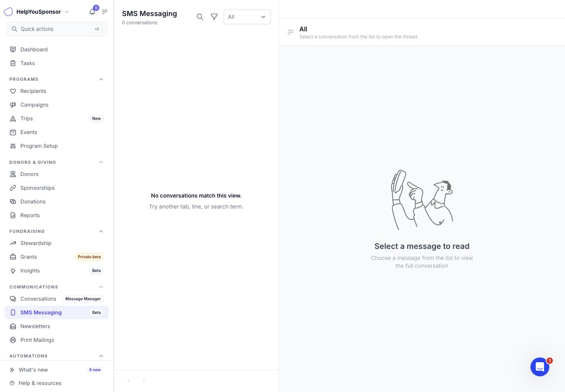Open the notifications bell
This screenshot has width=565, height=392.
[92, 12]
